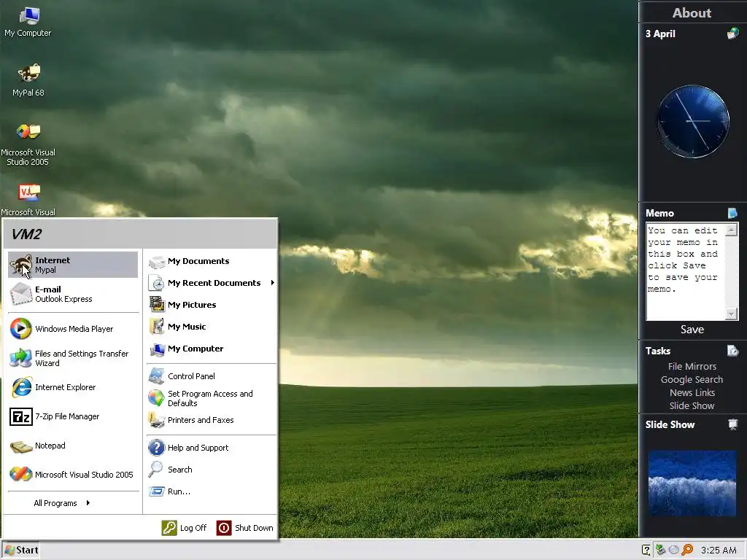Open My Computer desktop icon
Image resolution: width=747 pixels, height=560 pixels.
[x=28, y=23]
